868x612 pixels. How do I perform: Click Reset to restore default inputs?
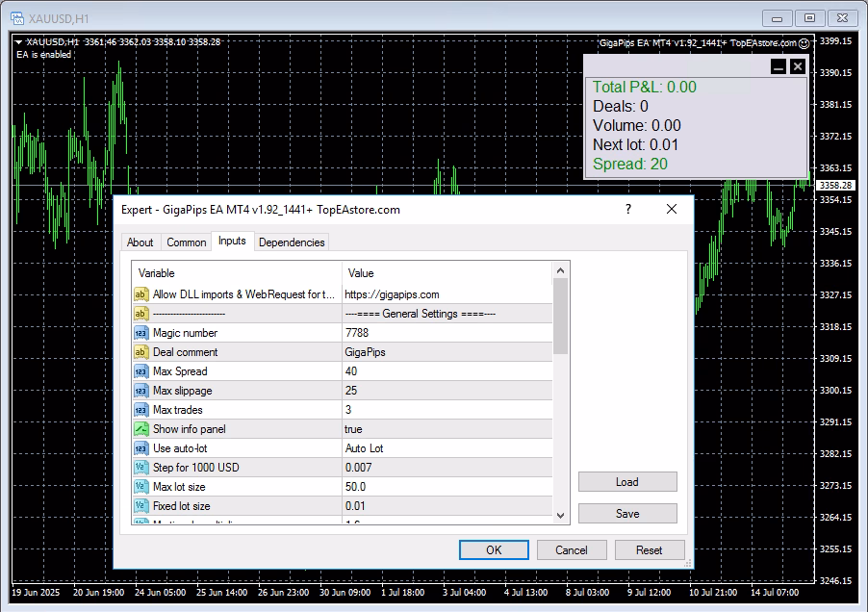coord(650,550)
